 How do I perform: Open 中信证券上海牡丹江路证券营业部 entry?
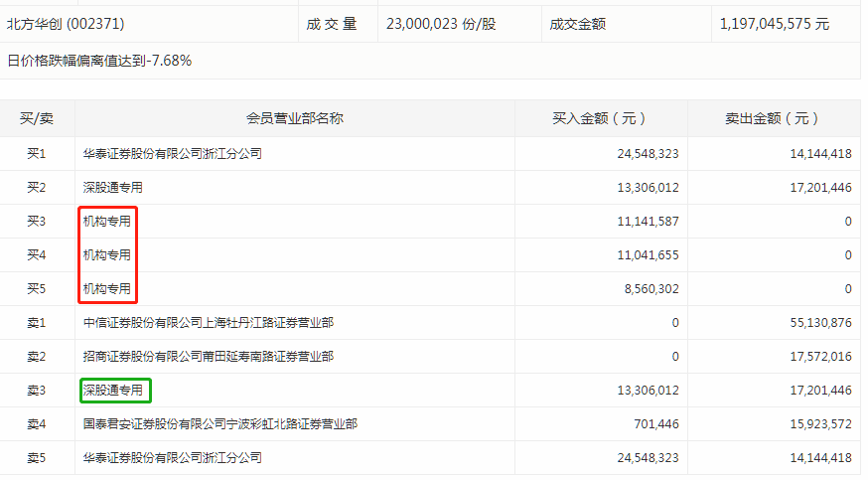click(x=208, y=323)
